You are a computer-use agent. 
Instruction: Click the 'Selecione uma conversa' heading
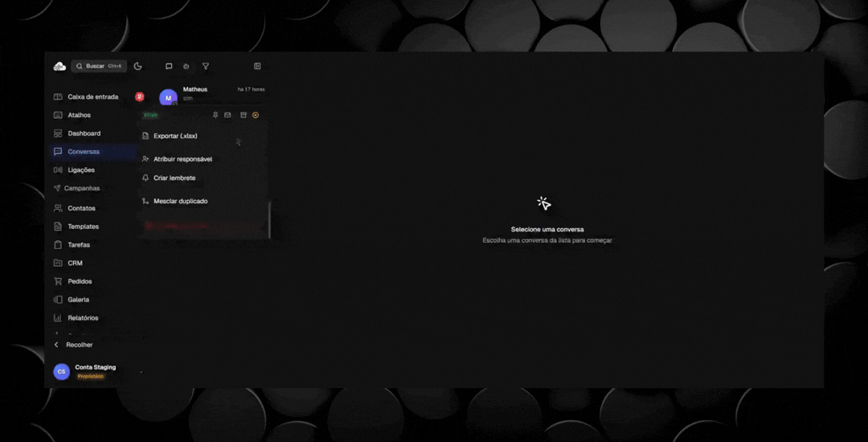[x=547, y=229]
